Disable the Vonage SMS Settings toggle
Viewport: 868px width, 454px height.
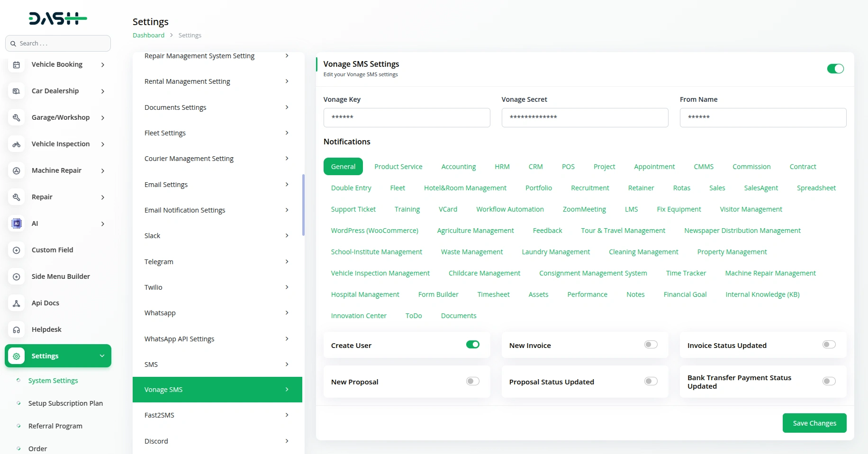(x=835, y=69)
